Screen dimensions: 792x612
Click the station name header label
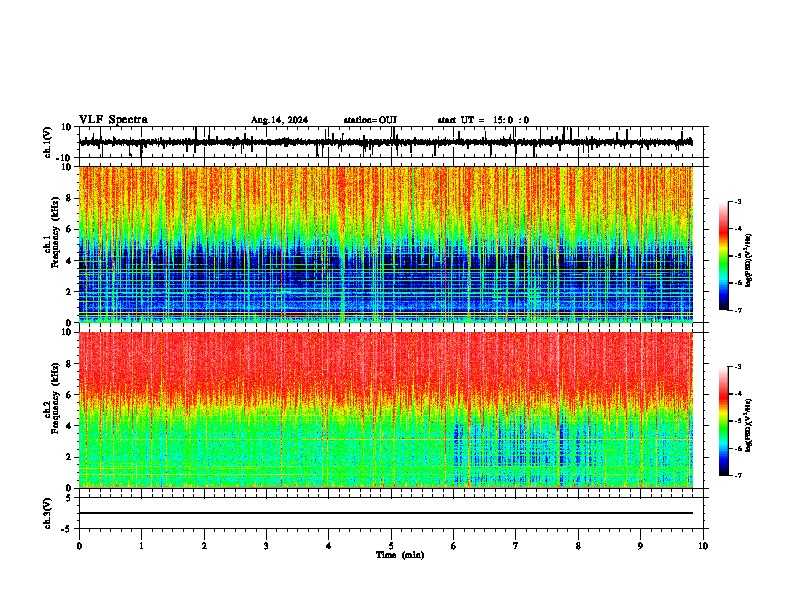(x=370, y=120)
